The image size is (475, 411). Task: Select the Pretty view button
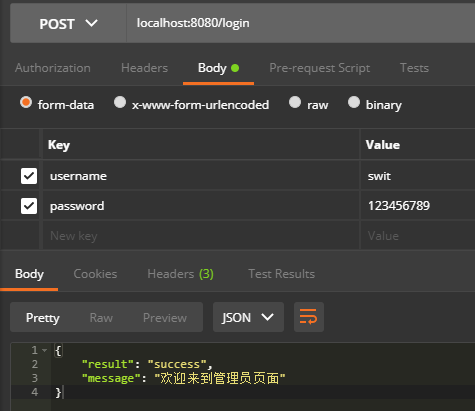(43, 318)
